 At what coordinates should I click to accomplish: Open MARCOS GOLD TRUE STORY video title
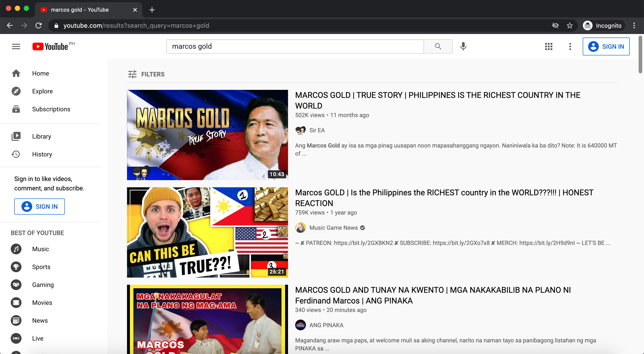438,100
